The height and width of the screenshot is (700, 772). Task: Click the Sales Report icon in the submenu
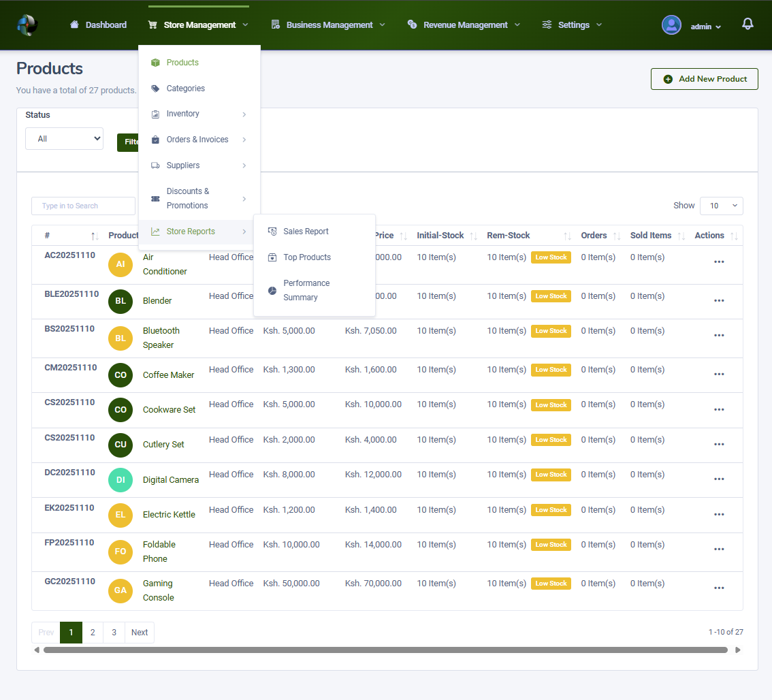pyautogui.click(x=273, y=231)
